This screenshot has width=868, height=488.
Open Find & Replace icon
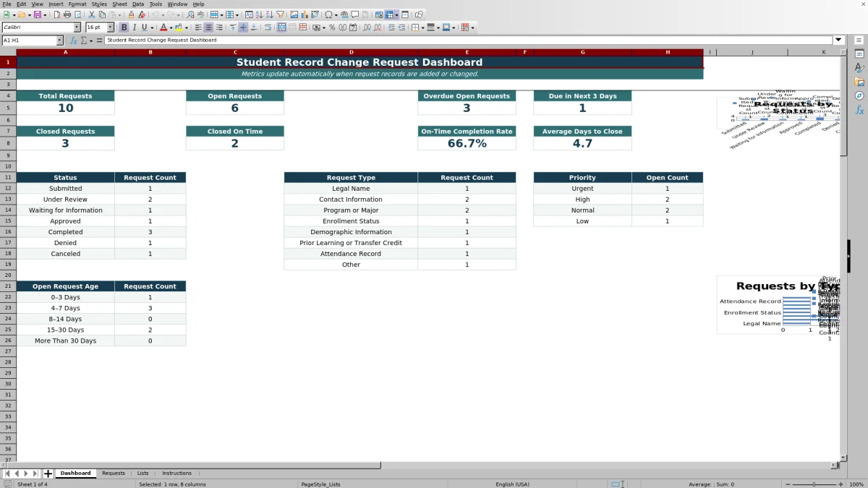[x=190, y=14]
